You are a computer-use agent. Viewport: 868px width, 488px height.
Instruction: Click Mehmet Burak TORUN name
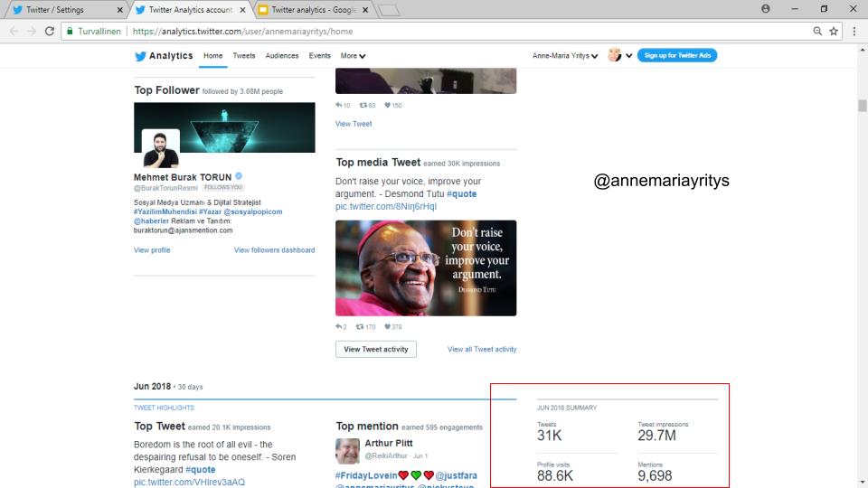coord(182,177)
